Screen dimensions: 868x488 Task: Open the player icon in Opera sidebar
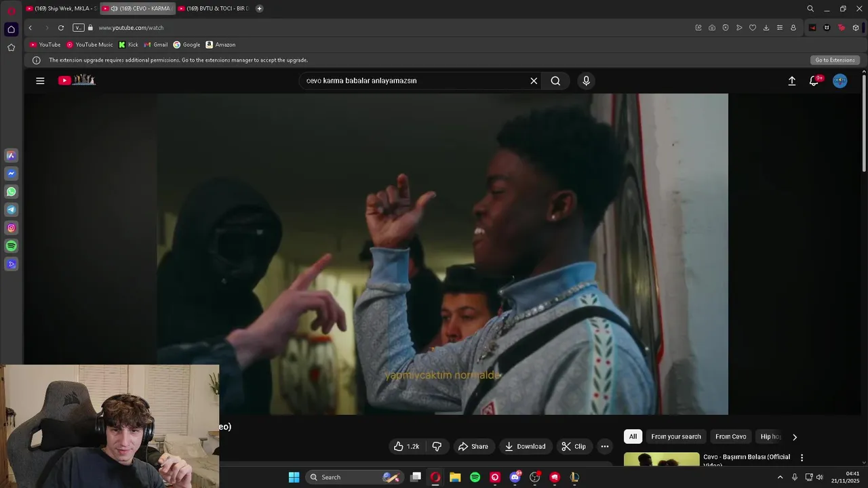[11, 264]
